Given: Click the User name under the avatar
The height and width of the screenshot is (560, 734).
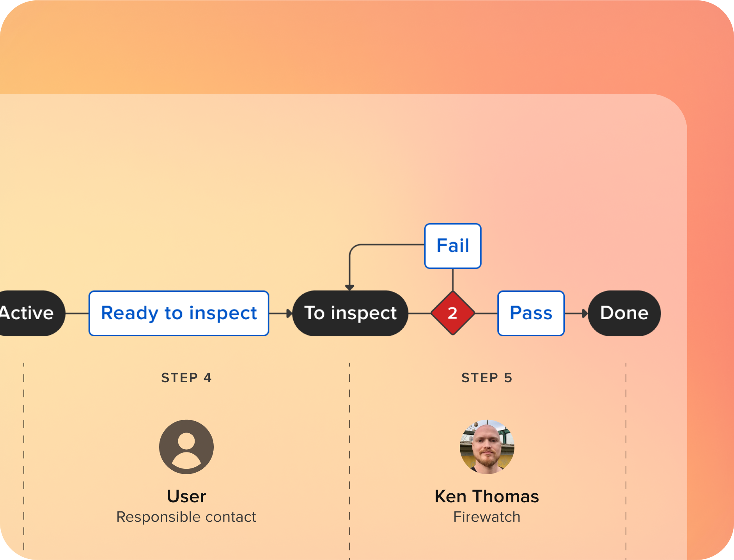Looking at the screenshot, I should point(186,496).
